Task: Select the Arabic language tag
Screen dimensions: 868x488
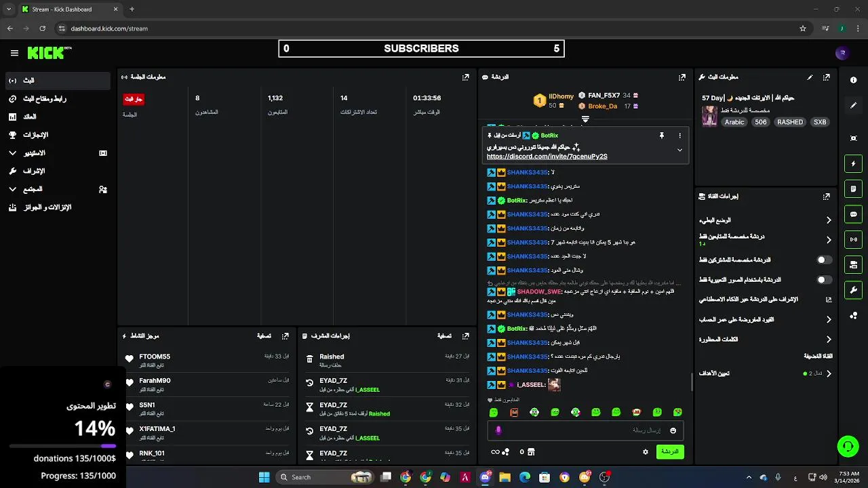Action: (734, 122)
